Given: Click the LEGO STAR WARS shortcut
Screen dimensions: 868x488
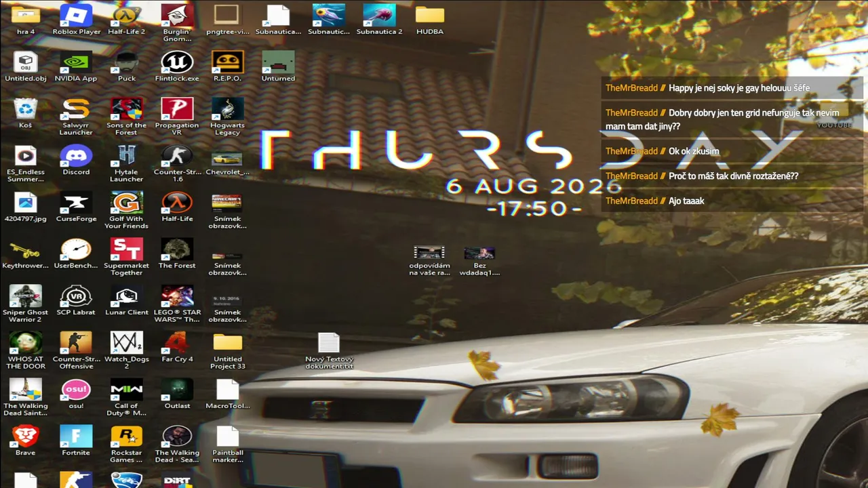Looking at the screenshot, I should [x=177, y=304].
